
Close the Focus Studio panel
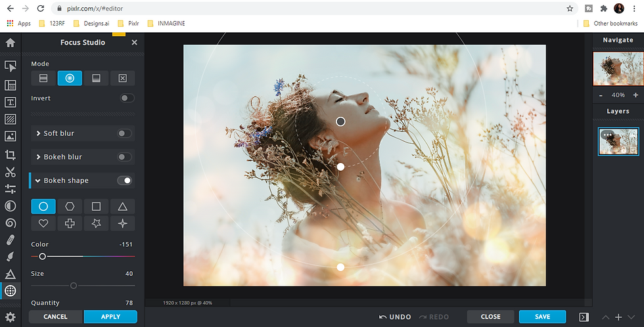(134, 42)
